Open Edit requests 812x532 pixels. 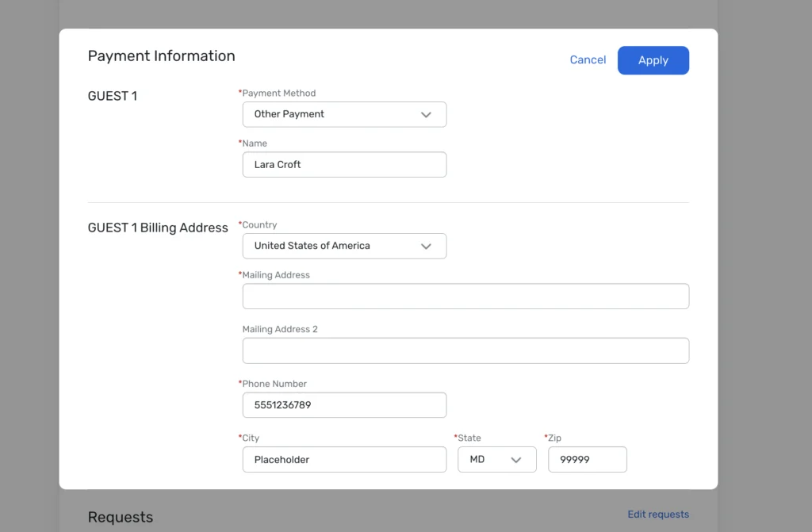658,514
